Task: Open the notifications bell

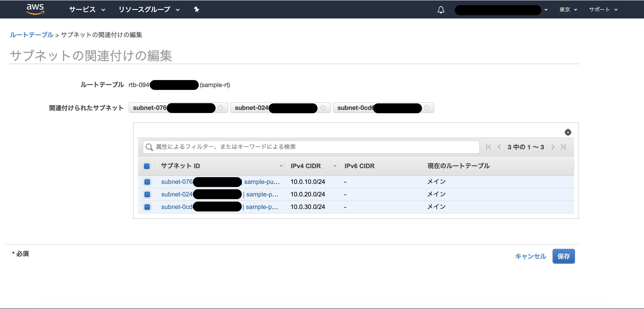Action: coord(441,9)
